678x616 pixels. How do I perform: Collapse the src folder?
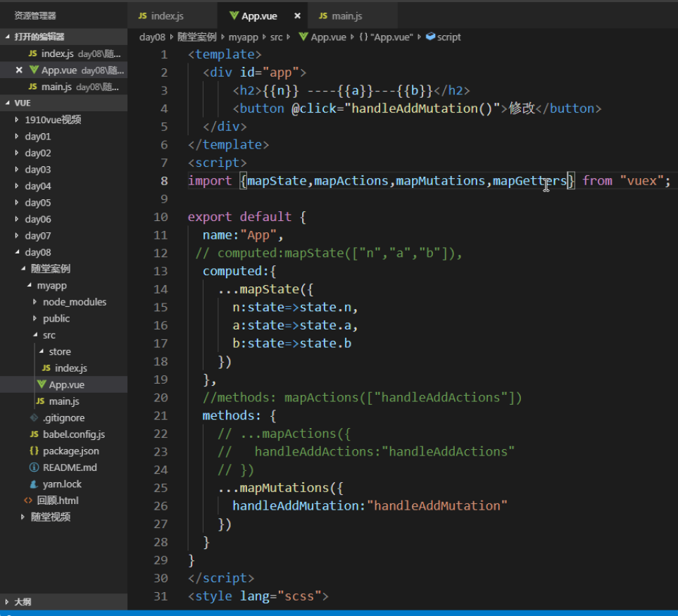click(x=63, y=335)
